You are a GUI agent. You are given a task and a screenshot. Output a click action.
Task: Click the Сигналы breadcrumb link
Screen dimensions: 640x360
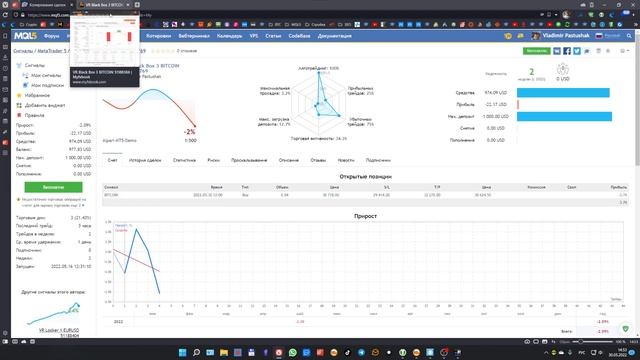[23, 51]
